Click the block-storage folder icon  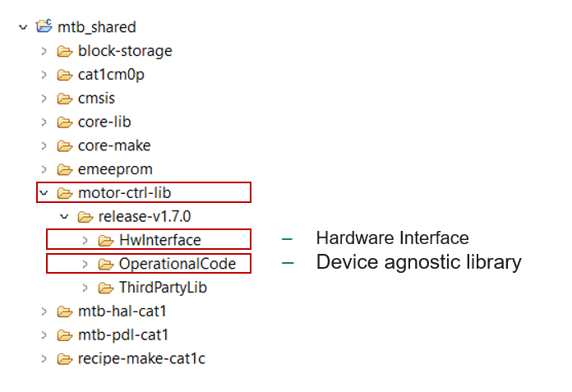point(65,51)
